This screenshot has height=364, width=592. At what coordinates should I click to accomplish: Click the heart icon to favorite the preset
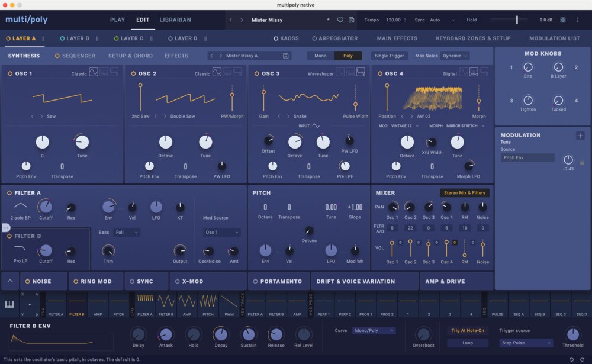pos(340,20)
